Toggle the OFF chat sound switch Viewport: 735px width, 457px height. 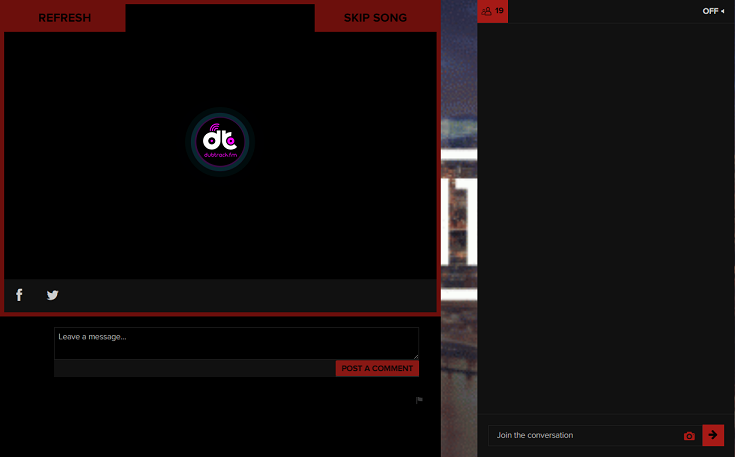coord(713,11)
